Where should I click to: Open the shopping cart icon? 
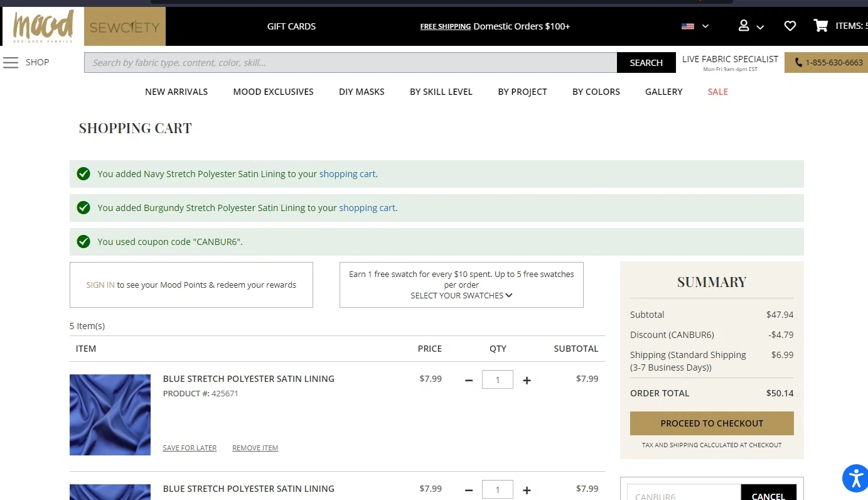[x=820, y=26]
